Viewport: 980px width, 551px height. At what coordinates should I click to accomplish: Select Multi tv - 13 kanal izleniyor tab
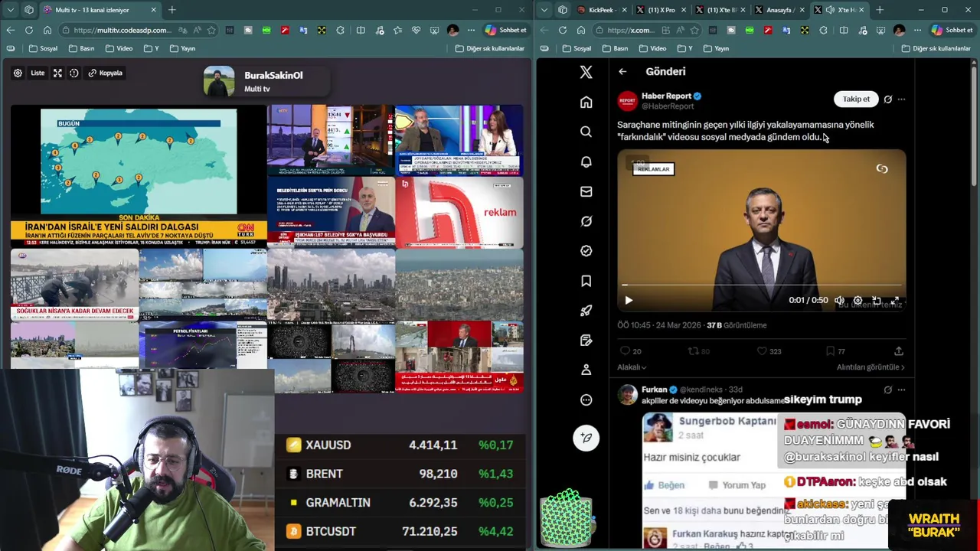(100, 10)
